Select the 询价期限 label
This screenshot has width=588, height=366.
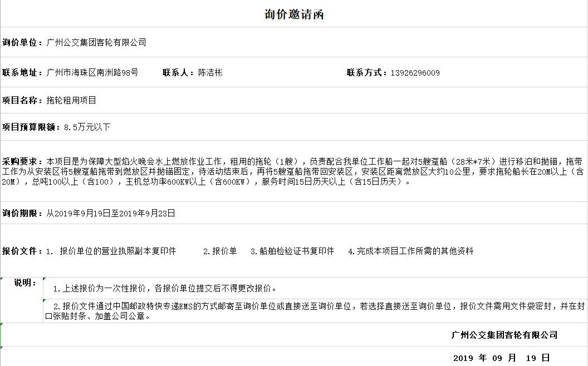[x=22, y=213]
